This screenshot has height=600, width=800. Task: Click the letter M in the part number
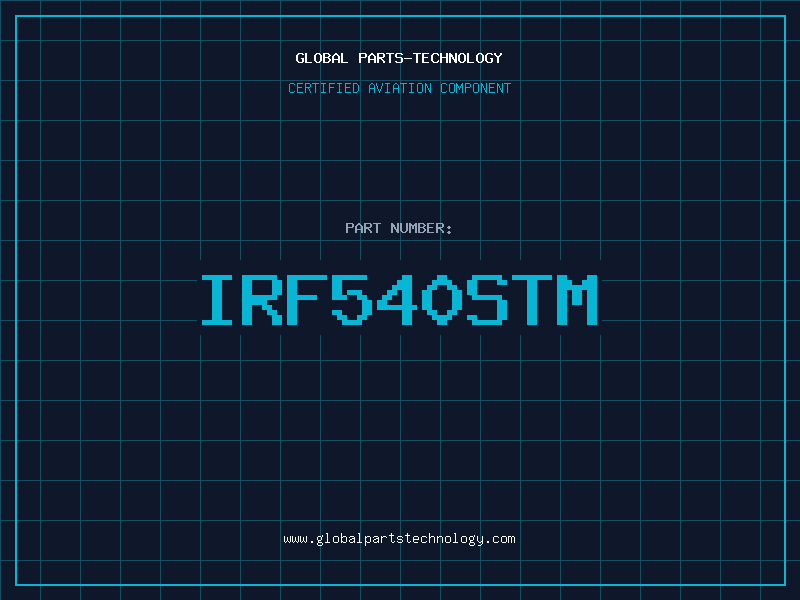pyautogui.click(x=575, y=300)
